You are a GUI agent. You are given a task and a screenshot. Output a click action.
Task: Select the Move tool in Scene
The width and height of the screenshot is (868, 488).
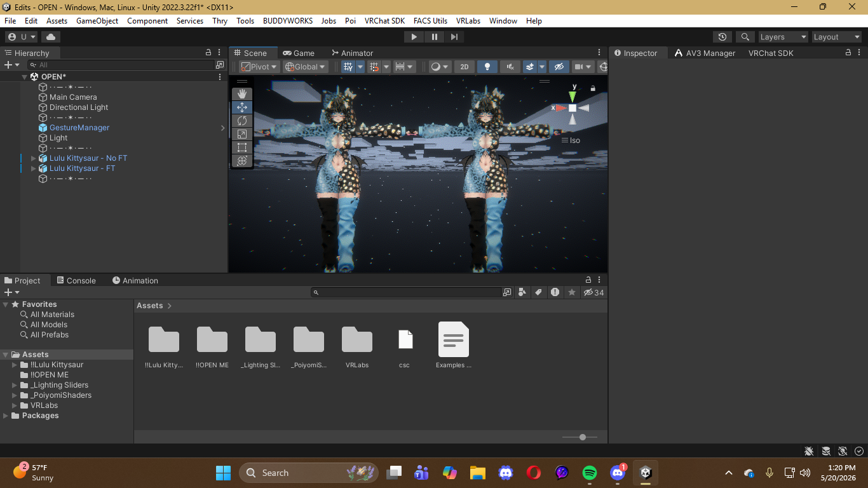242,107
